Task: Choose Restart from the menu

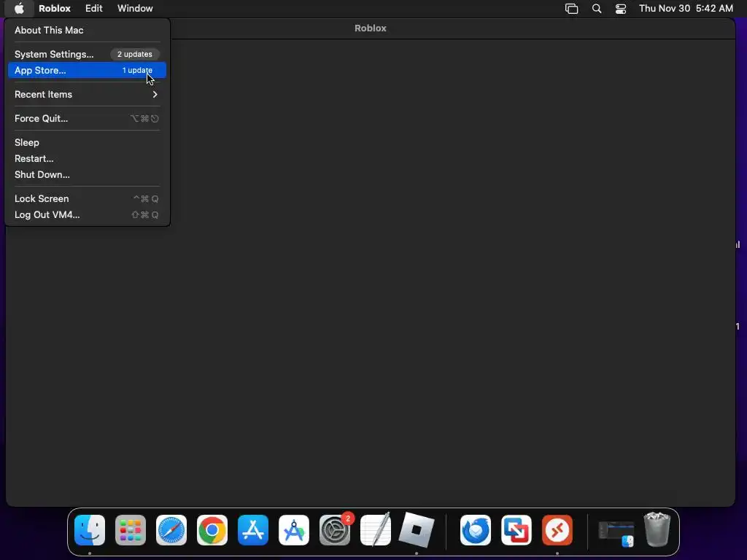Action: [88, 158]
